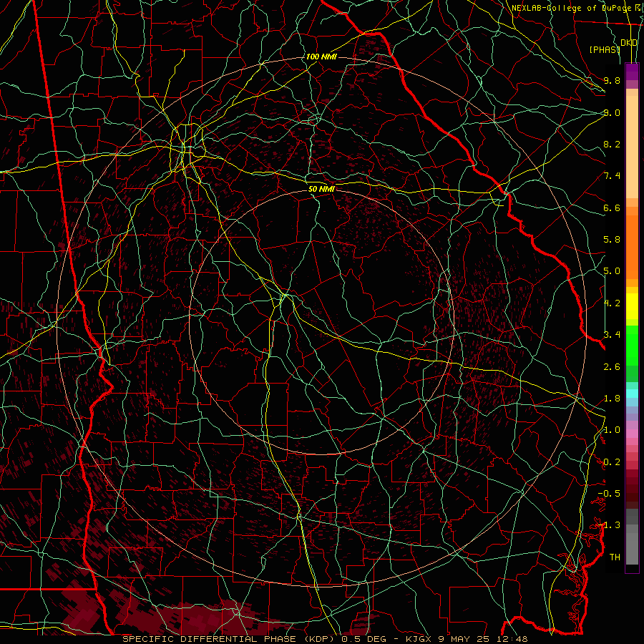The width and height of the screenshot is (644, 644).
Task: Click the -0.5 color scale value
Action: pos(609,494)
